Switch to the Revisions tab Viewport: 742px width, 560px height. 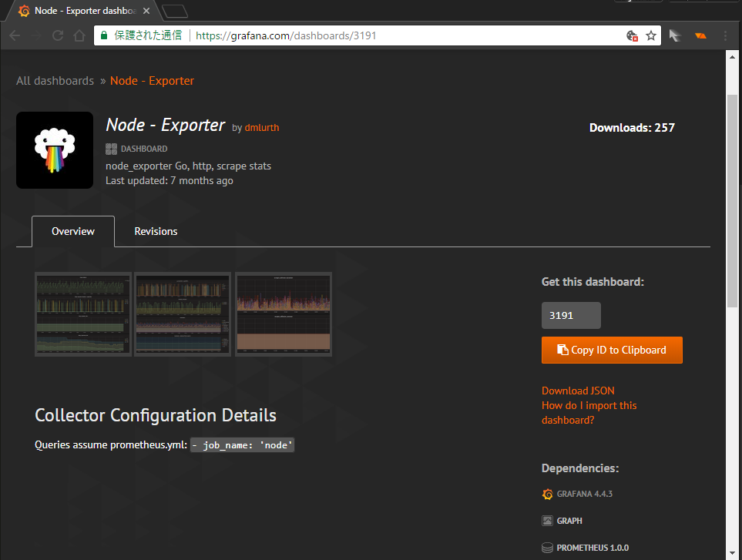coord(156,231)
